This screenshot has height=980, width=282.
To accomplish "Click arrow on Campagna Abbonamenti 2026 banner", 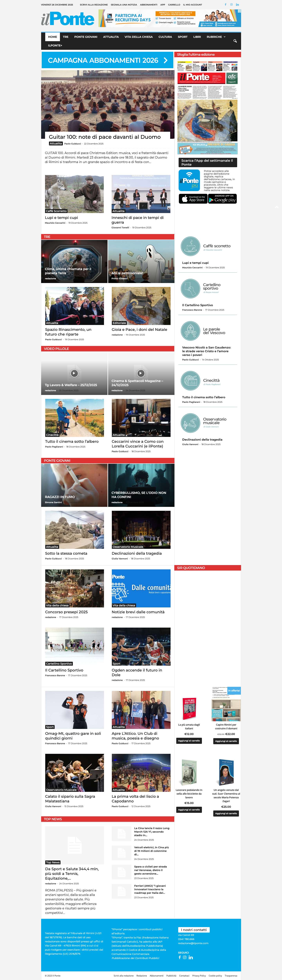I will [165, 60].
